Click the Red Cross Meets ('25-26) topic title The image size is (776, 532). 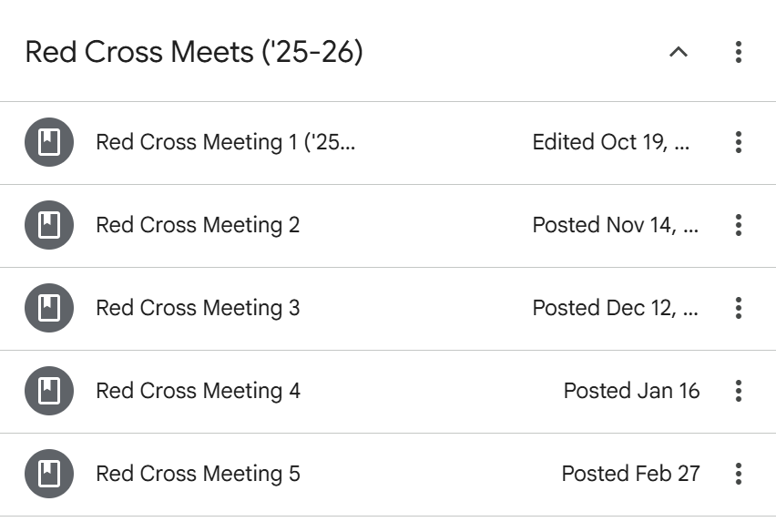pos(194,53)
